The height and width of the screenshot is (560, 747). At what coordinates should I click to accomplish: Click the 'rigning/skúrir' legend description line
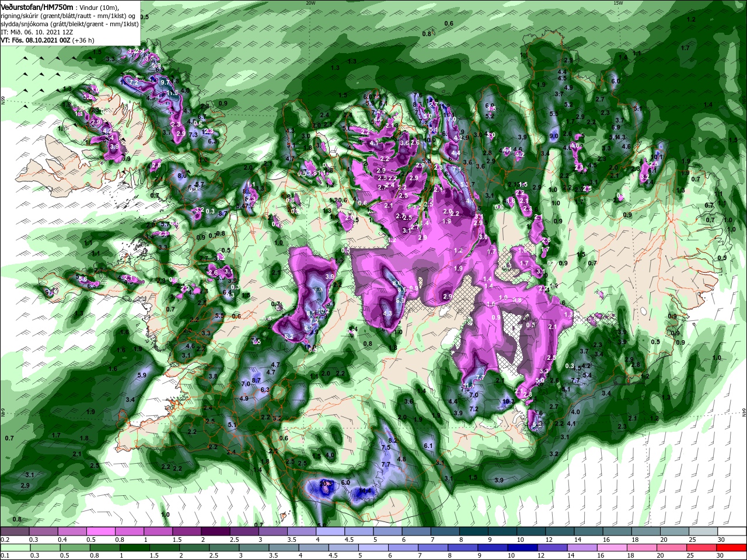point(69,15)
